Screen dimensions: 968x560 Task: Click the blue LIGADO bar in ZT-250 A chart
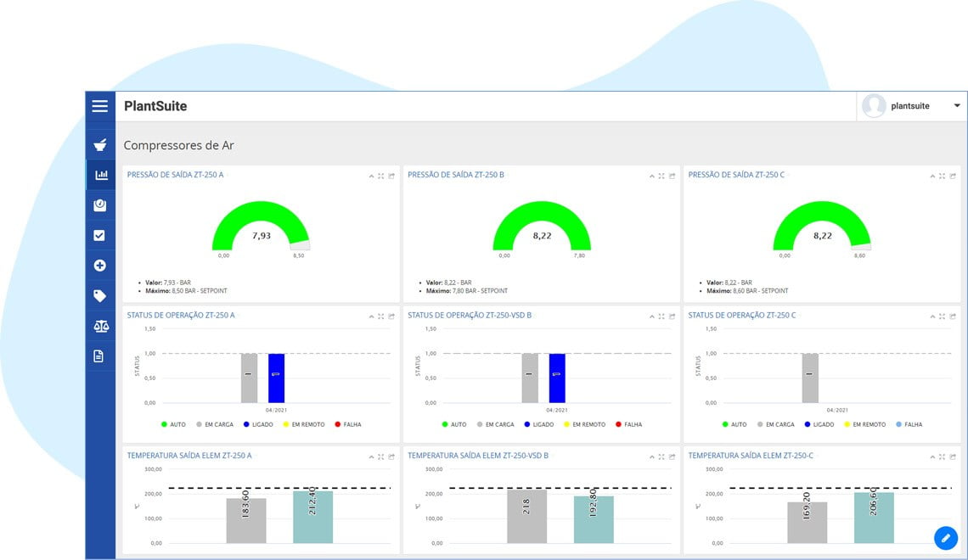pos(276,378)
